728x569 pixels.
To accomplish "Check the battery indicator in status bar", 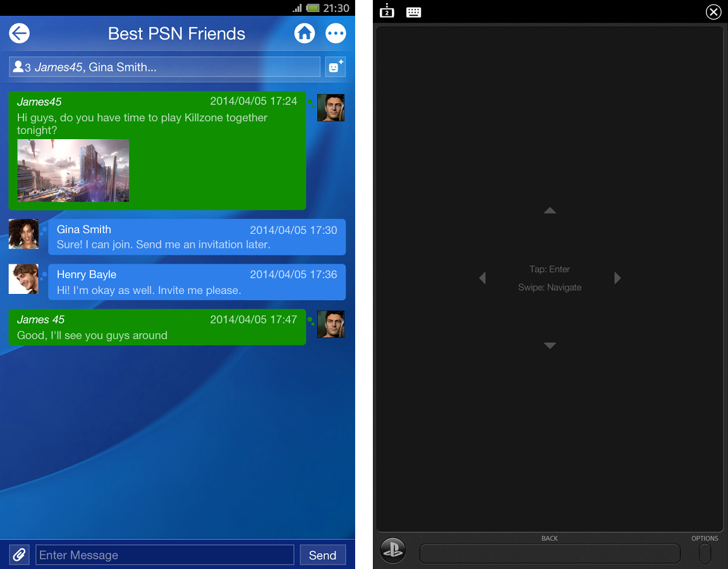I will pos(313,8).
